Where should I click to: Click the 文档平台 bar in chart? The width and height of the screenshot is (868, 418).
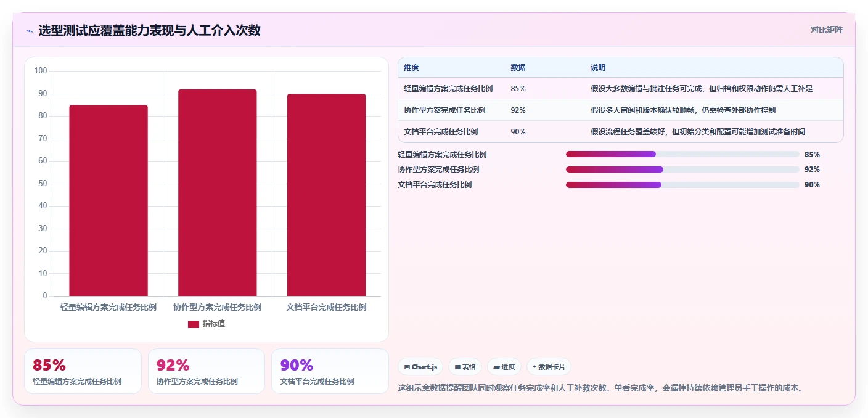326,195
